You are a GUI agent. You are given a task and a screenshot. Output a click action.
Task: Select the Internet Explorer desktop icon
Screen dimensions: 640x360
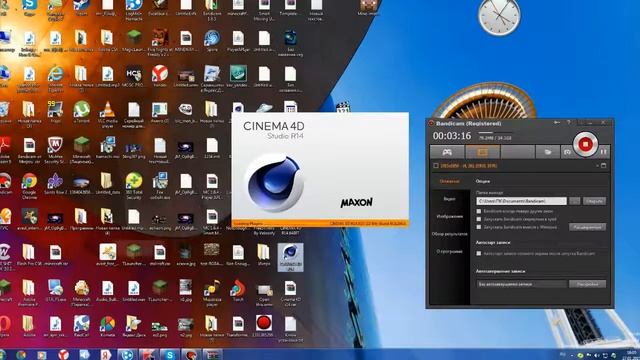tap(55, 78)
